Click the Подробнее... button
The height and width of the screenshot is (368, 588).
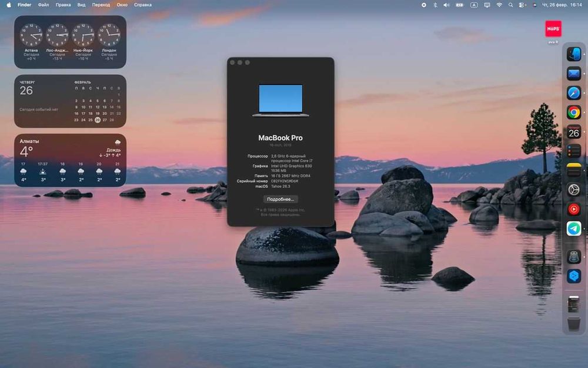[280, 199]
